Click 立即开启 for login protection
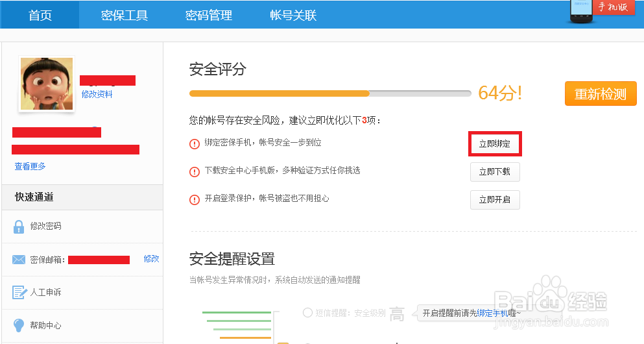The width and height of the screenshot is (644, 344). click(495, 200)
